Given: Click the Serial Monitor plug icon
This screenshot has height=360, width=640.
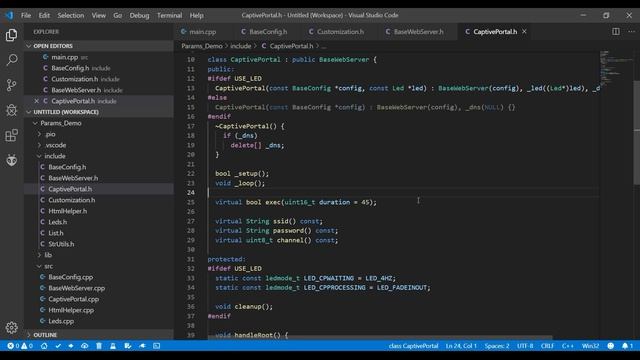Looking at the screenshot, I should point(142,346).
